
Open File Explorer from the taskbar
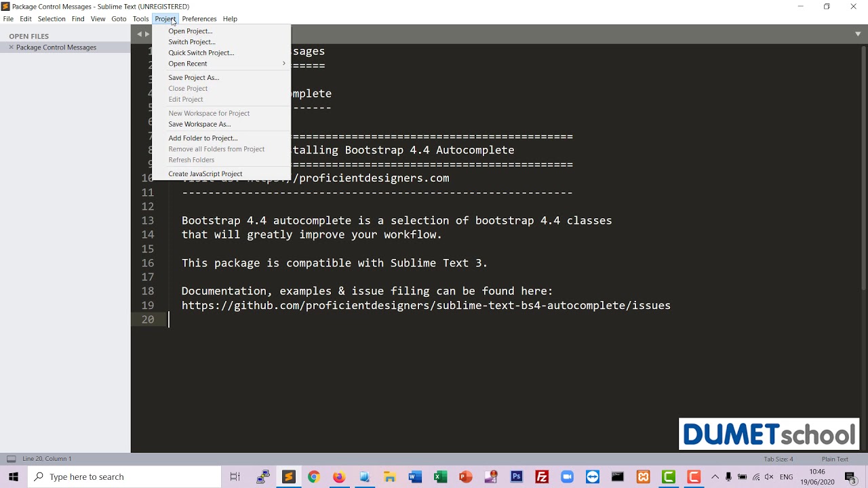pyautogui.click(x=389, y=476)
